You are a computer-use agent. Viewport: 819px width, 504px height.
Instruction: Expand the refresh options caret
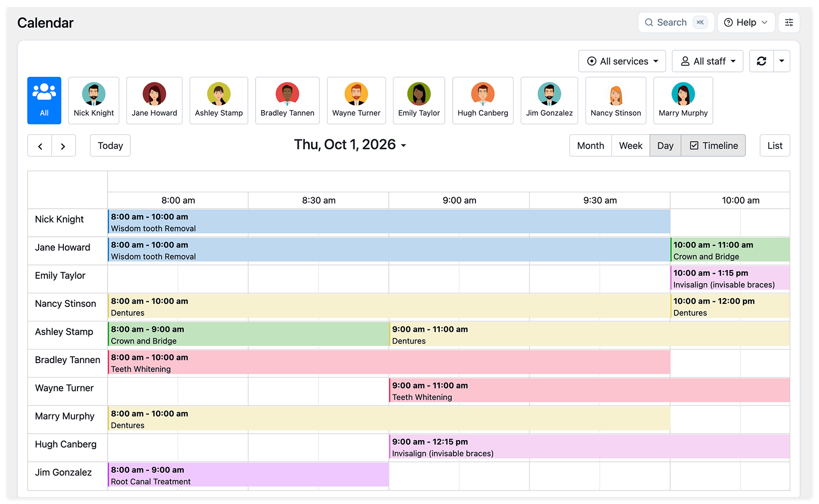[782, 61]
